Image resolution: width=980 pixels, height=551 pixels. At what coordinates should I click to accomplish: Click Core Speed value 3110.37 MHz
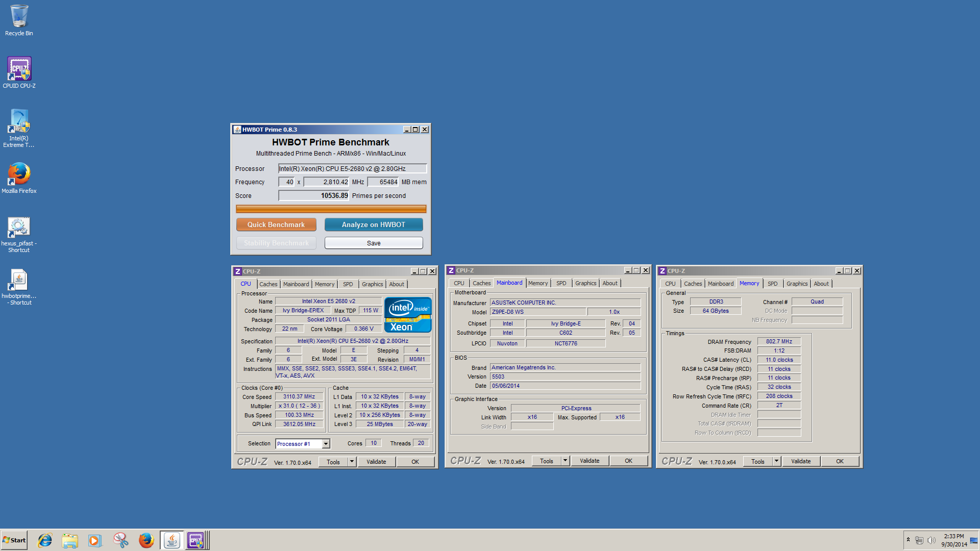pos(300,396)
